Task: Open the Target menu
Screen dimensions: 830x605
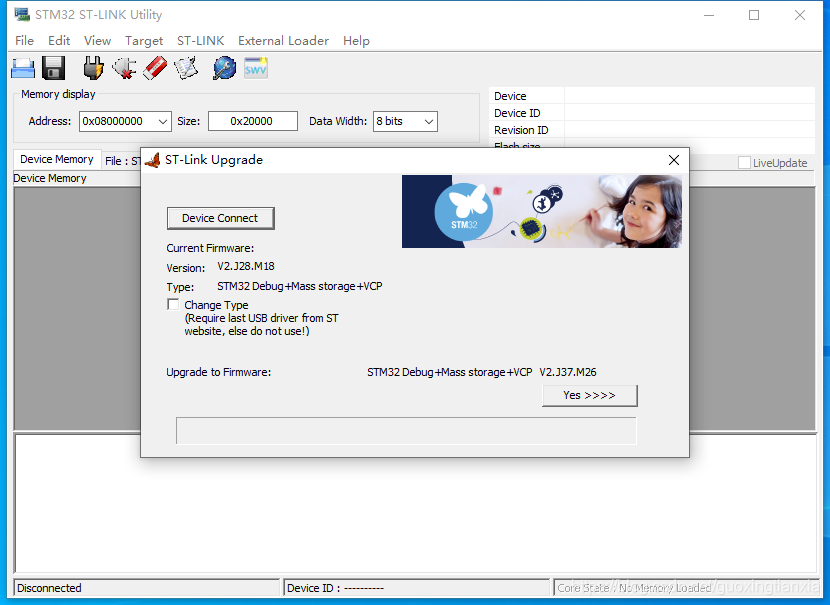Action: (x=144, y=41)
